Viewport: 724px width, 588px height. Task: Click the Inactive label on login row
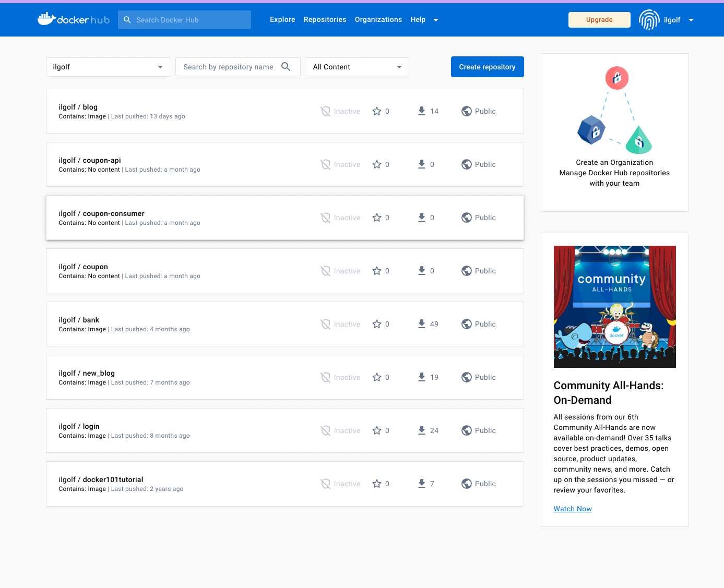pos(347,430)
